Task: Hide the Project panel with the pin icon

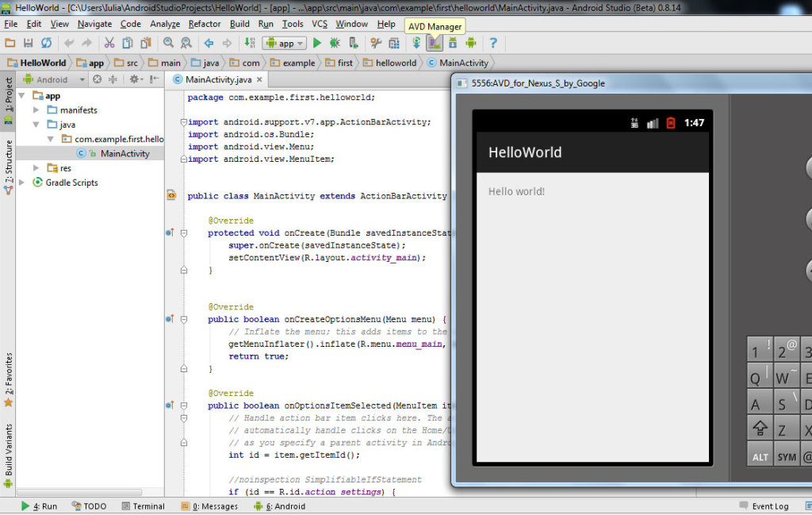Action: click(x=154, y=79)
